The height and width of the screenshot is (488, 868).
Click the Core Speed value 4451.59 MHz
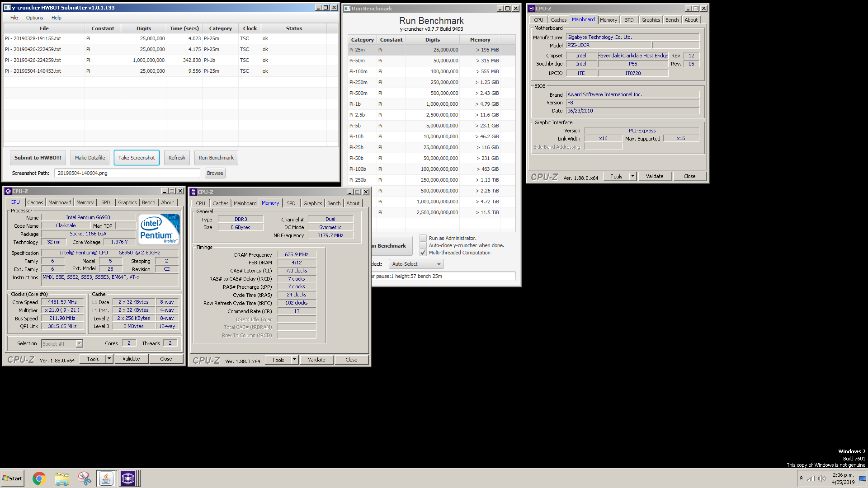point(62,302)
